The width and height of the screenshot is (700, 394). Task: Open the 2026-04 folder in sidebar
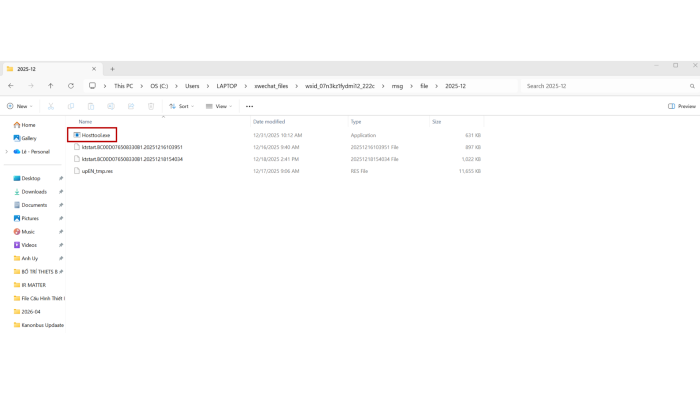tap(27, 311)
